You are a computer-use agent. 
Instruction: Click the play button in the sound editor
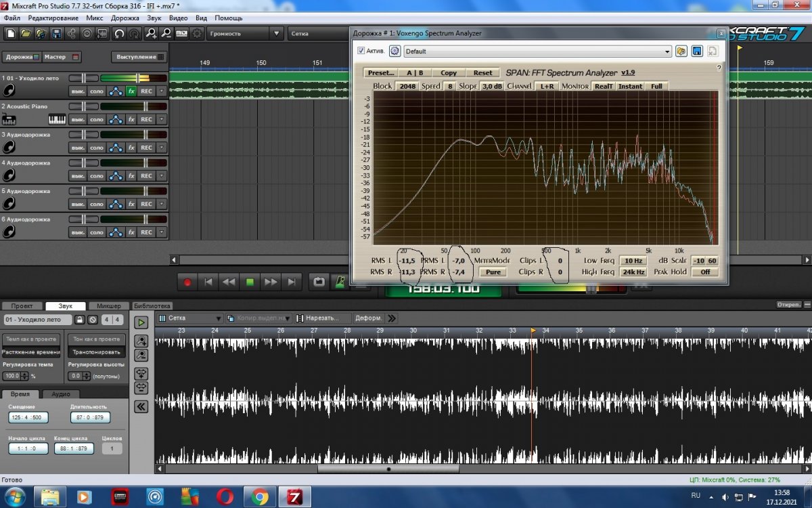141,323
